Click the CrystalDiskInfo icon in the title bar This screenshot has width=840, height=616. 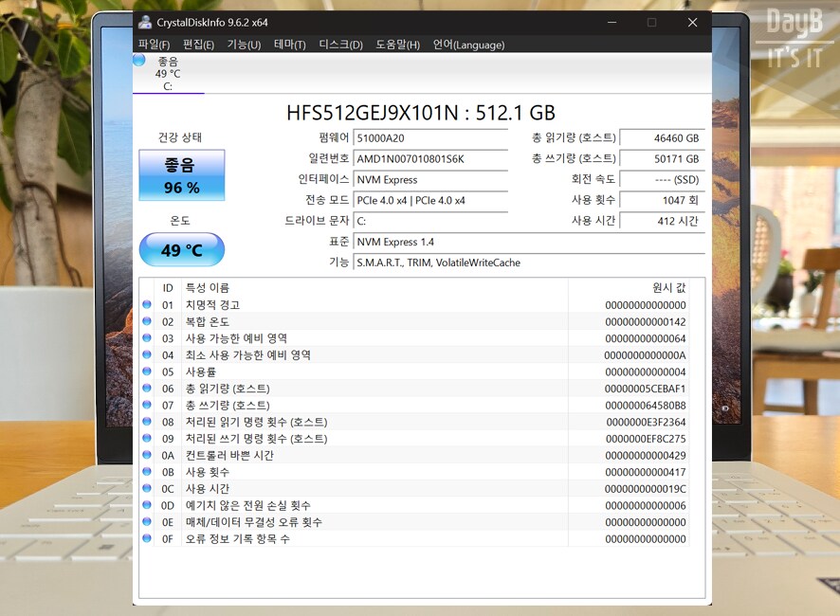[145, 22]
